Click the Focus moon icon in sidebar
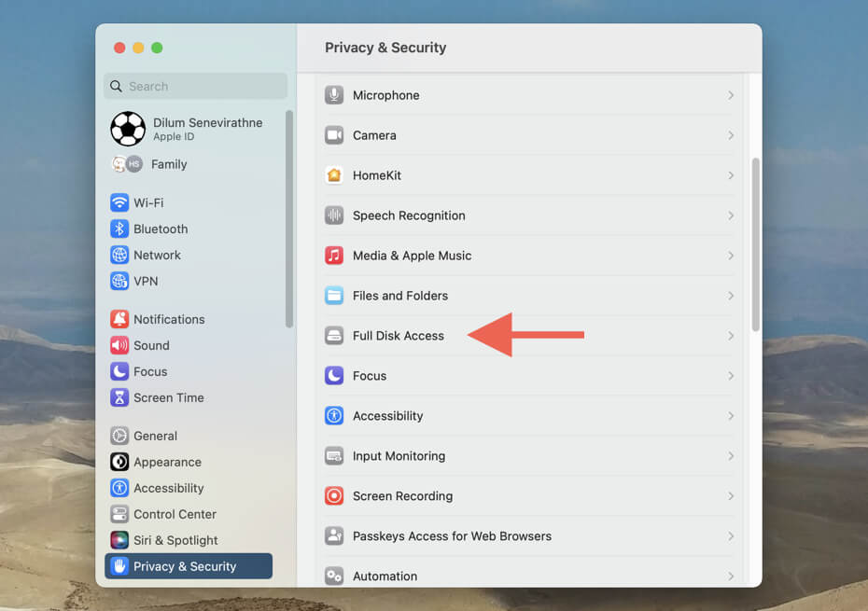Image resolution: width=868 pixels, height=611 pixels. tap(119, 371)
